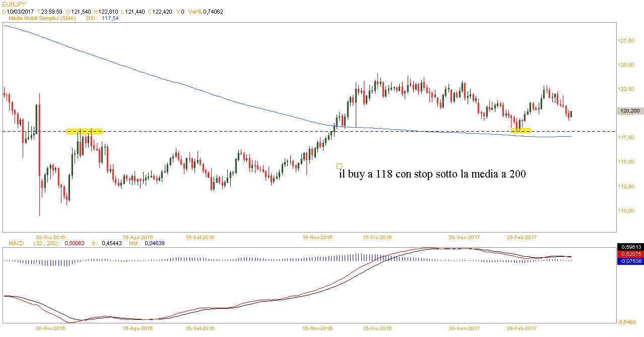Click the current price tag 120,200

point(630,111)
